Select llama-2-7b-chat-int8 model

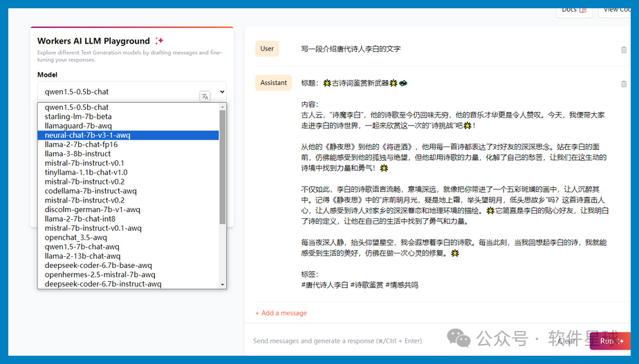pos(128,219)
